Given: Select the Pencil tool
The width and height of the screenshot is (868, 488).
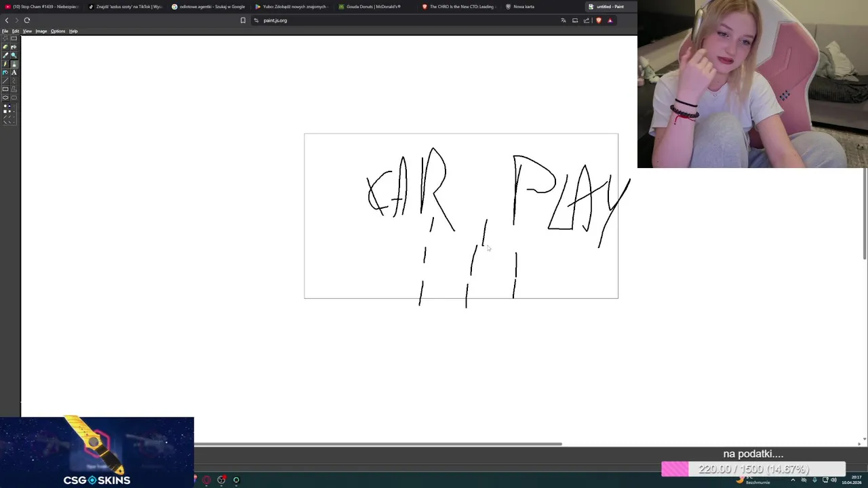Looking at the screenshot, I should pos(5,64).
